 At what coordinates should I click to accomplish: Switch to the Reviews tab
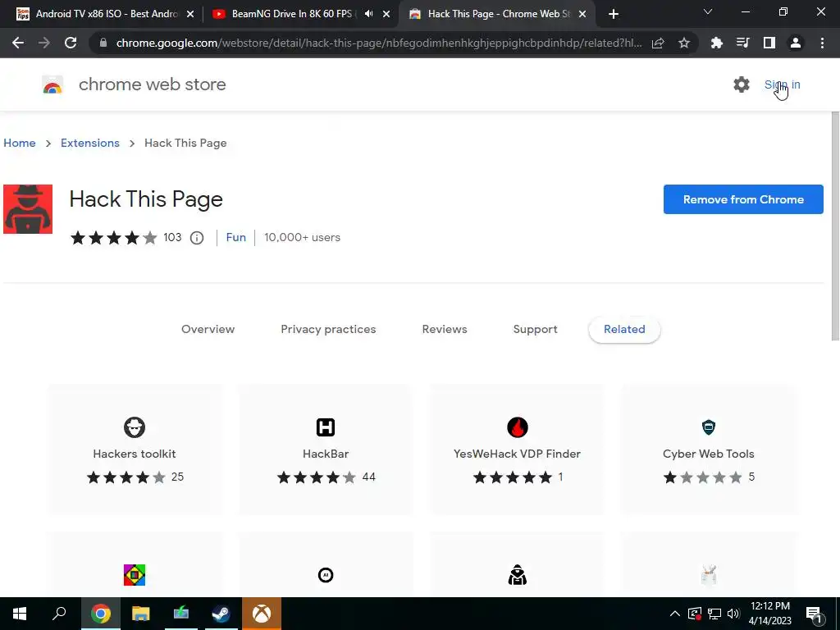pyautogui.click(x=445, y=330)
